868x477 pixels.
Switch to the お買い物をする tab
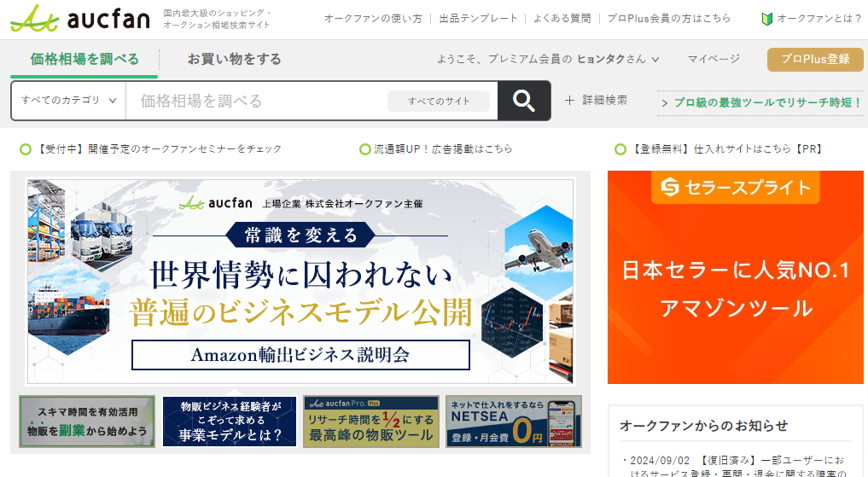234,59
